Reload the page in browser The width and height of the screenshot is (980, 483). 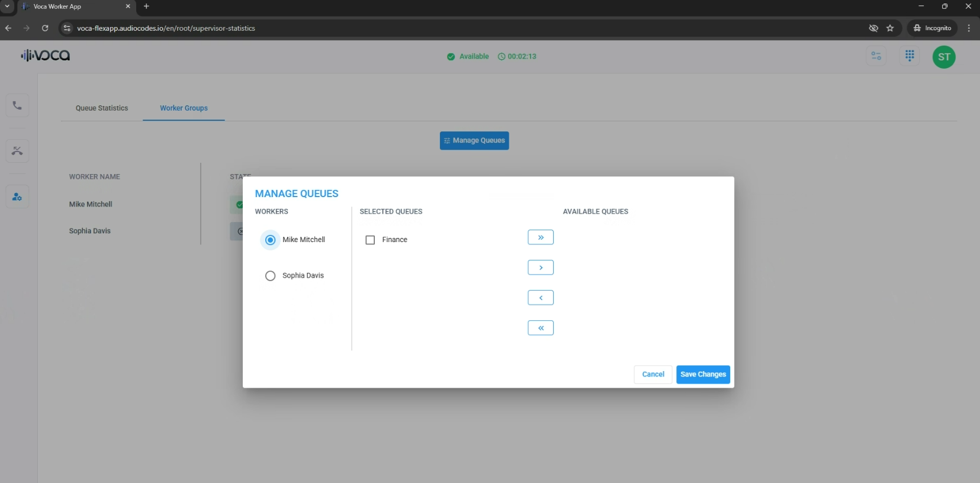[x=45, y=28]
